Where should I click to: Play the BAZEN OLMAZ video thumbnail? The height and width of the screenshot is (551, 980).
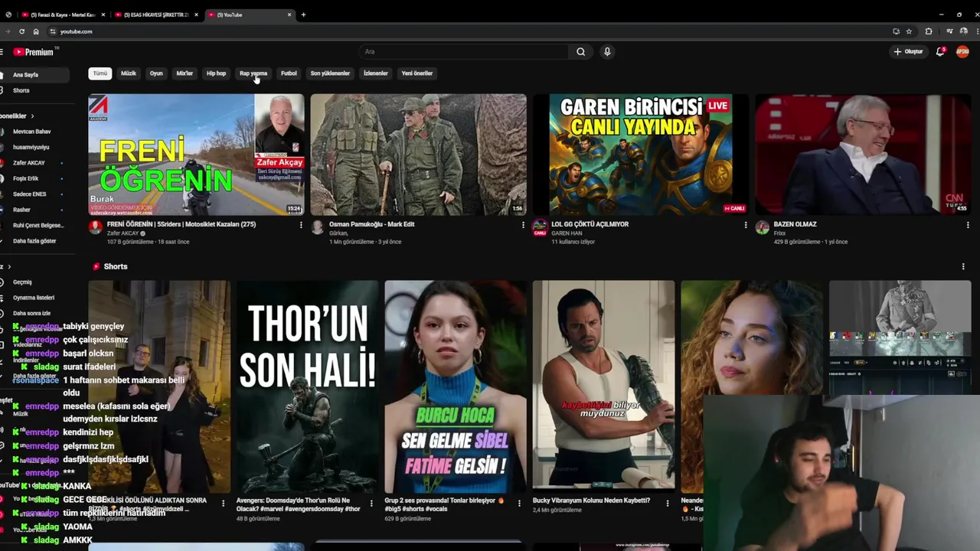pos(863,155)
